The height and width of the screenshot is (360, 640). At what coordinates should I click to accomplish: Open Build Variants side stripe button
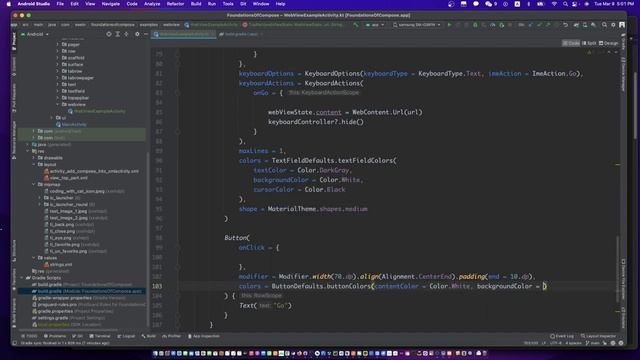coord(14,313)
